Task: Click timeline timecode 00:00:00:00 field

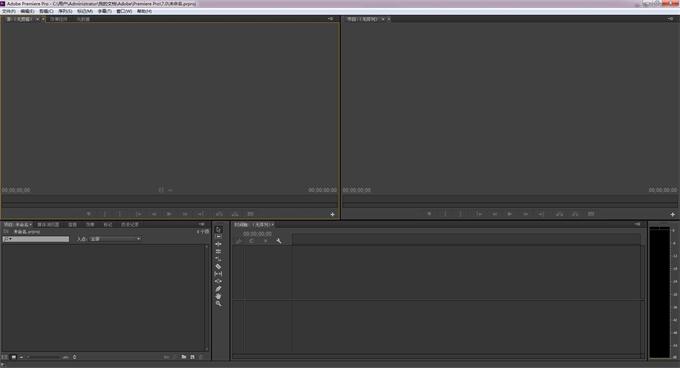Action: 258,234
